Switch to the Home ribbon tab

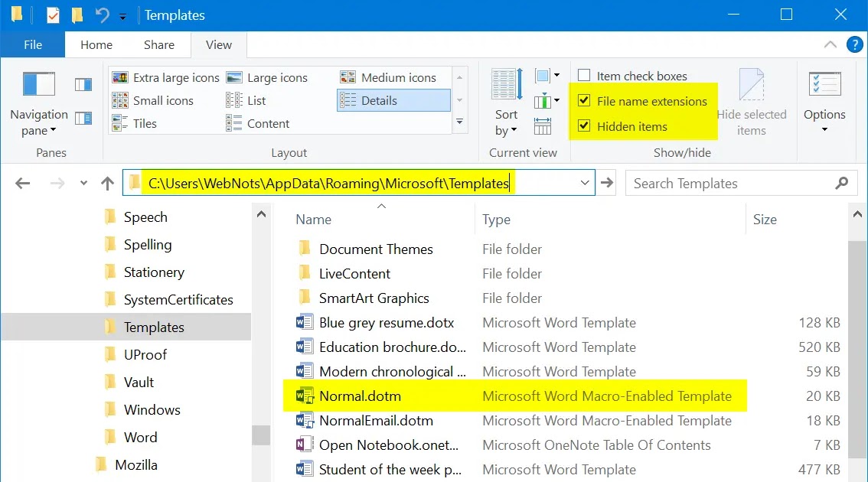point(96,45)
